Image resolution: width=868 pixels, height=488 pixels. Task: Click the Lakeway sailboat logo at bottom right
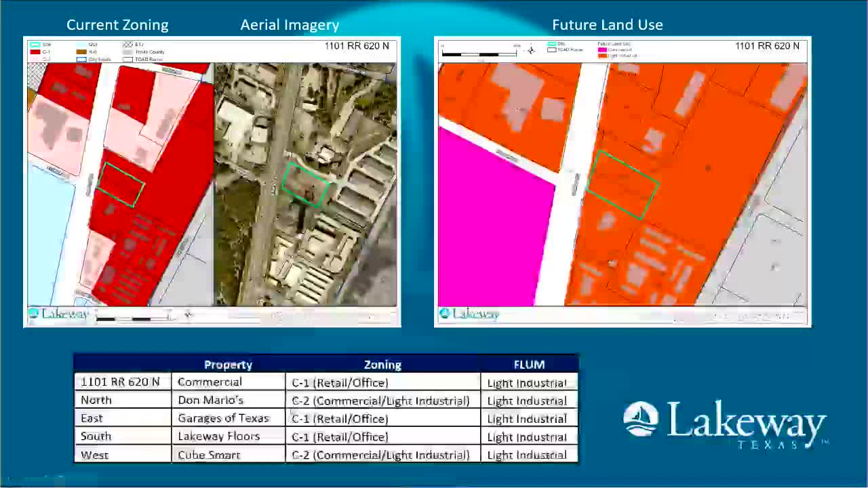640,419
